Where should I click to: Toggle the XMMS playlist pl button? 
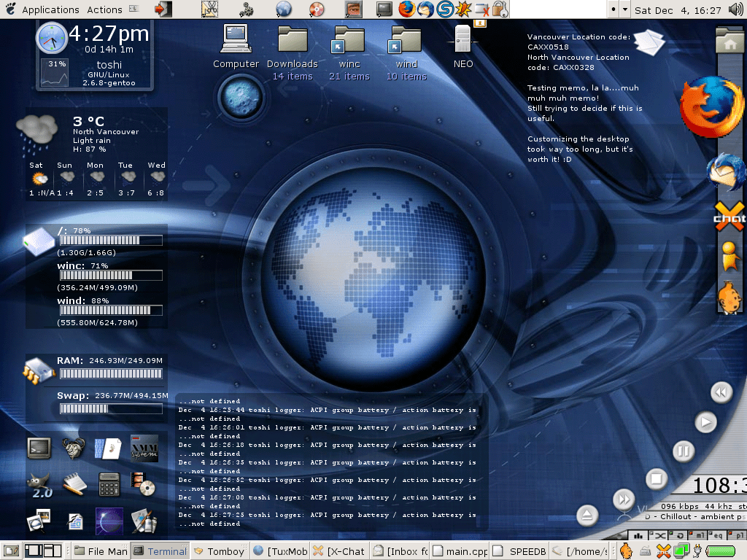pyautogui.click(x=737, y=536)
